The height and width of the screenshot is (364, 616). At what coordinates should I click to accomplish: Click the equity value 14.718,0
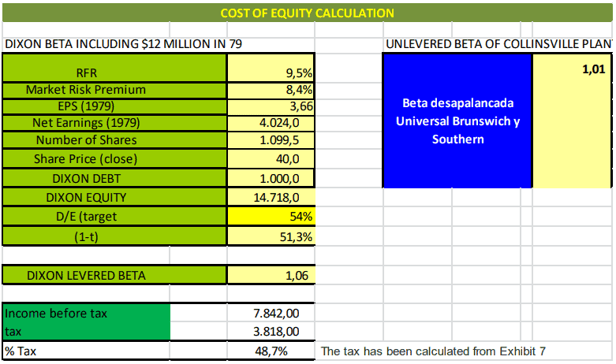tap(271, 197)
